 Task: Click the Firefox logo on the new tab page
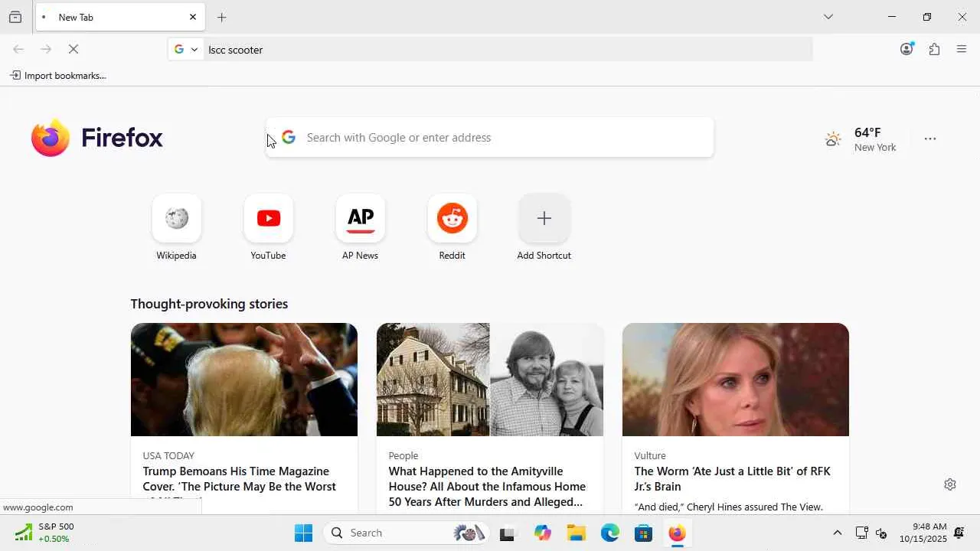[x=97, y=138]
